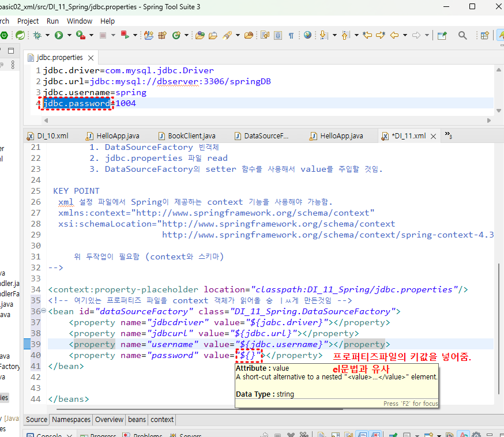Click the Open Type folder icon
504x437 pixels.
pos(200,35)
